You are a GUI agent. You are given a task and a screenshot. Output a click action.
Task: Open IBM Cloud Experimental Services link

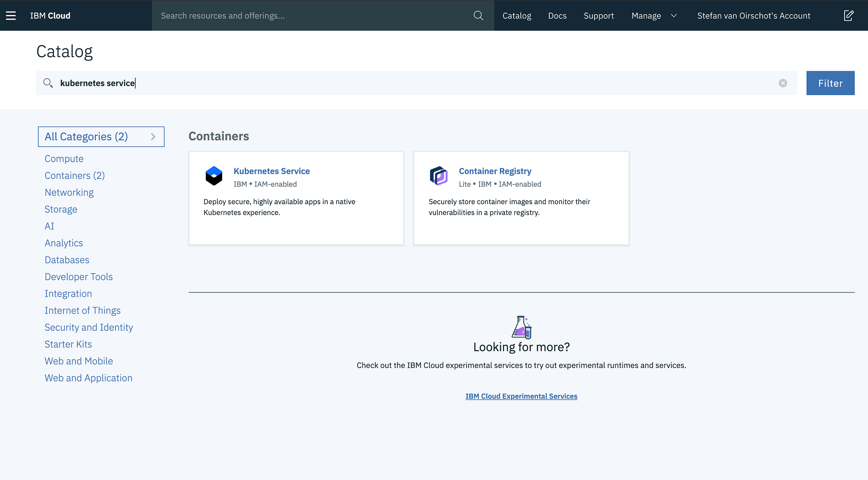(521, 396)
